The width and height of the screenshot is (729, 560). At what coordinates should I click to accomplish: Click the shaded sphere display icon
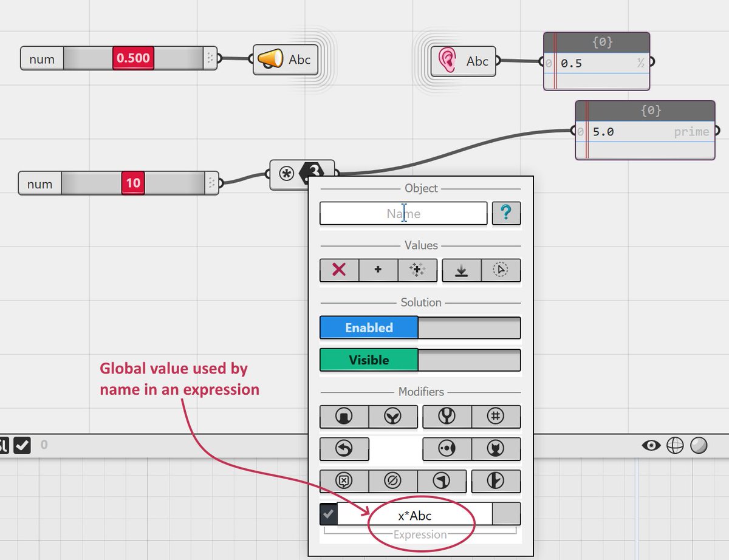coord(699,446)
